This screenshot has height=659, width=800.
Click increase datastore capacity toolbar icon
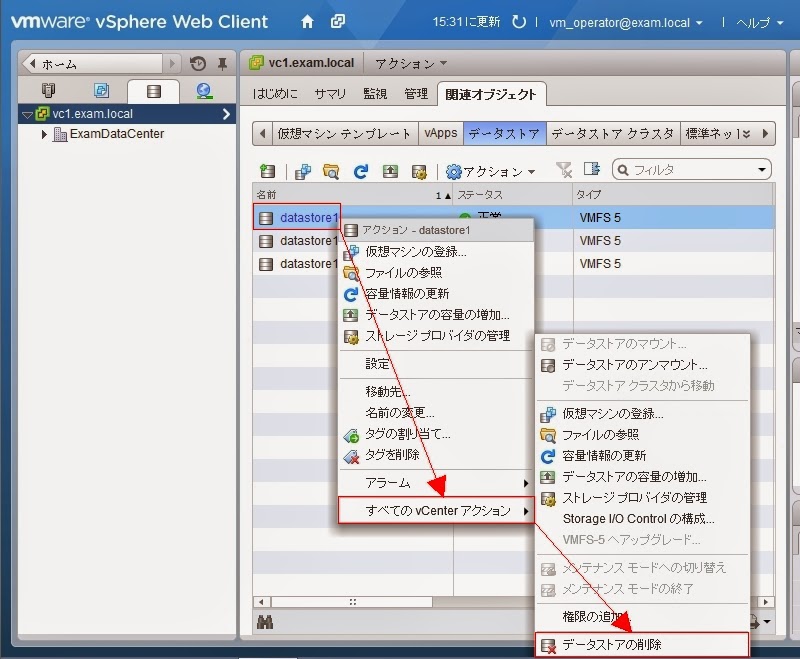point(390,171)
